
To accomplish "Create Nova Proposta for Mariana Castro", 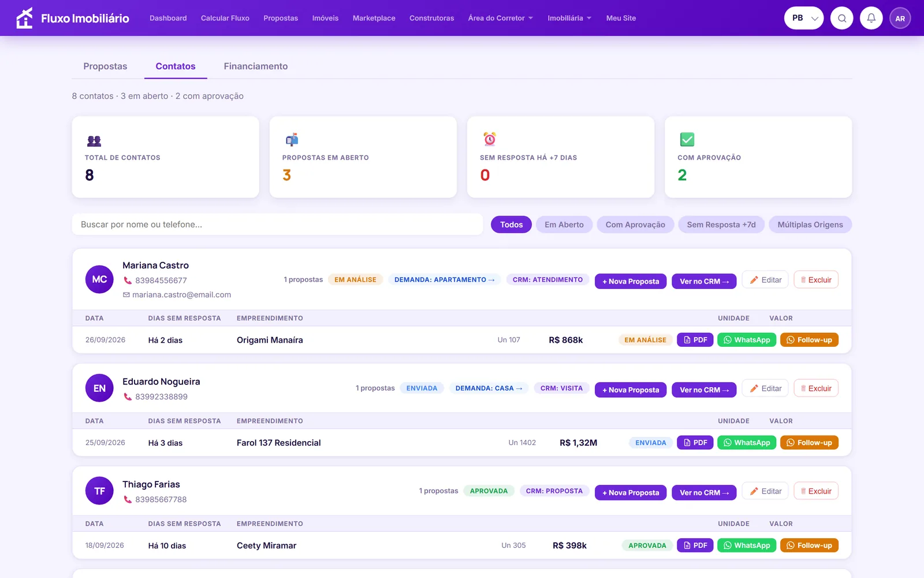I will tap(631, 281).
